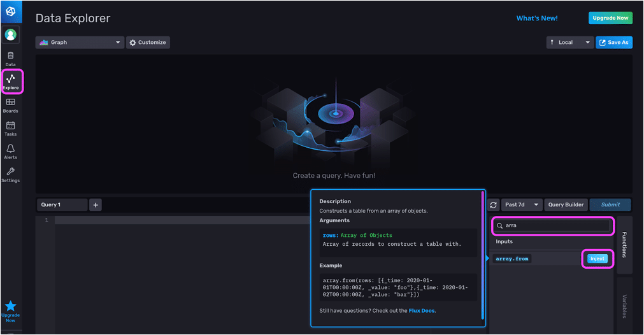Click the search magnifier icon
This screenshot has height=335, width=644.
(x=500, y=226)
